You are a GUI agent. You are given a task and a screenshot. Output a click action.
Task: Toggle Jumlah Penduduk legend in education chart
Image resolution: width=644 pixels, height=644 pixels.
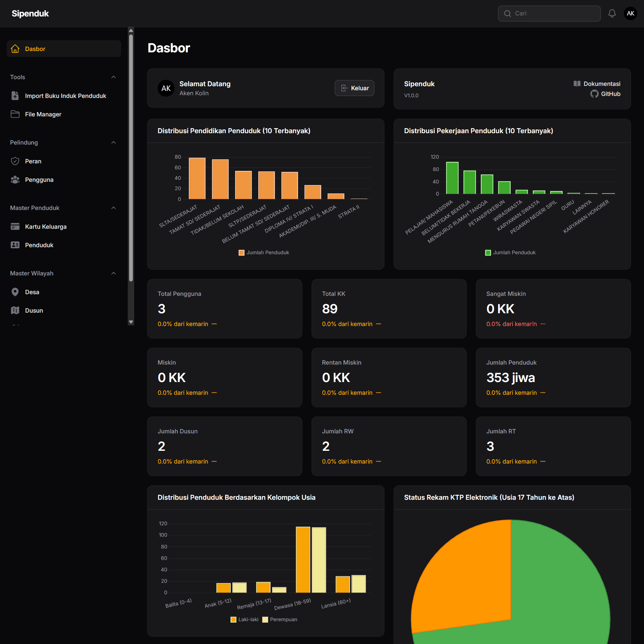pyautogui.click(x=264, y=253)
